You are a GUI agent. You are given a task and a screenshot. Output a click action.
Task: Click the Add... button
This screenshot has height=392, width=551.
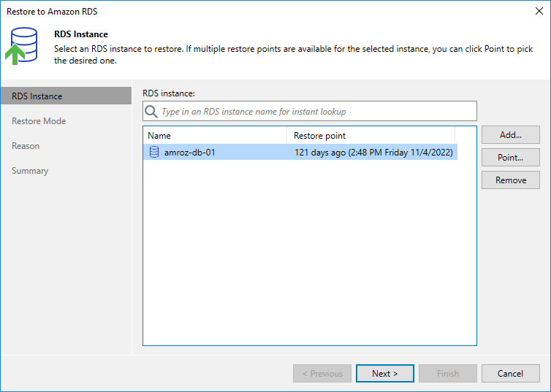click(510, 135)
